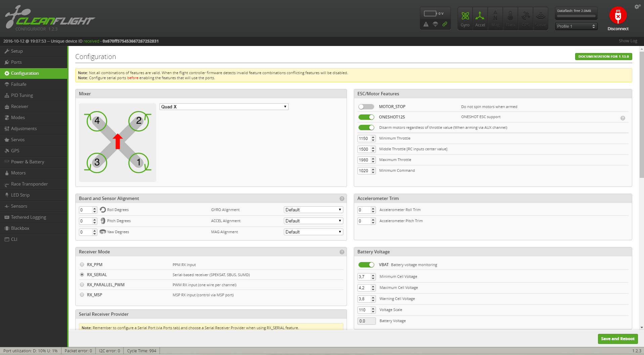644x355 pixels.
Task: Open the Modes tab
Action: [34, 117]
